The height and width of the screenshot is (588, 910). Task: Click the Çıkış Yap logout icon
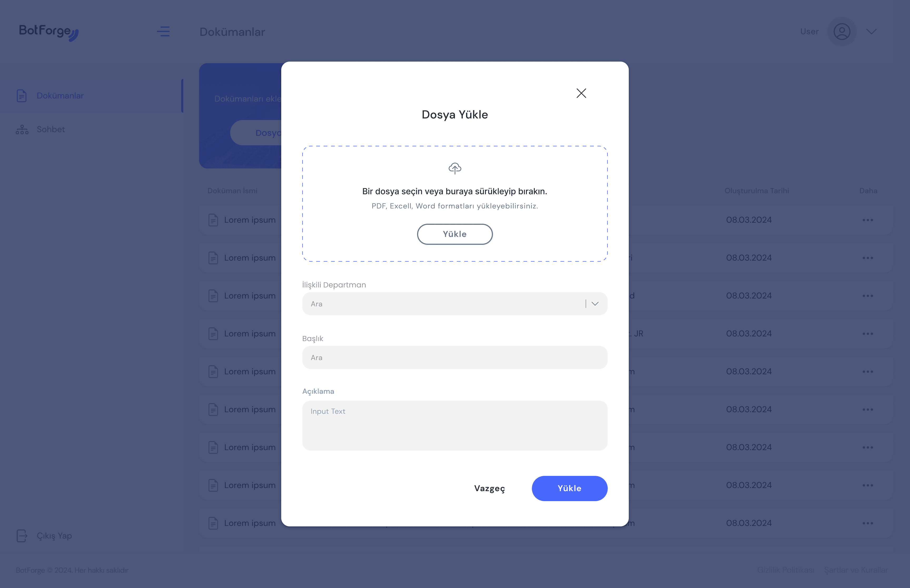(x=22, y=536)
